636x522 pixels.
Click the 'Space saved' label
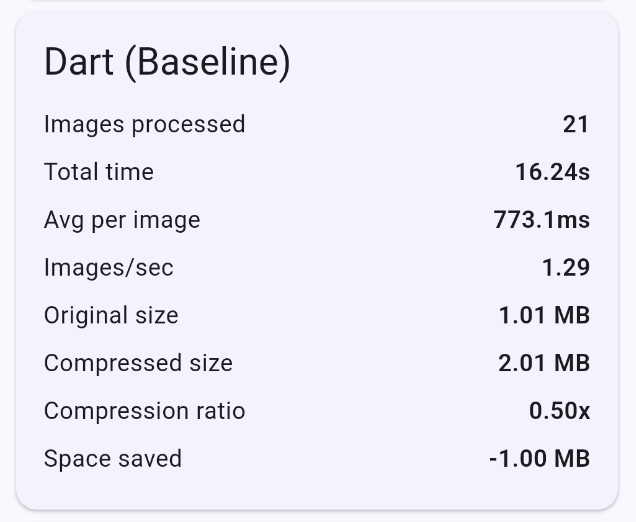113,459
